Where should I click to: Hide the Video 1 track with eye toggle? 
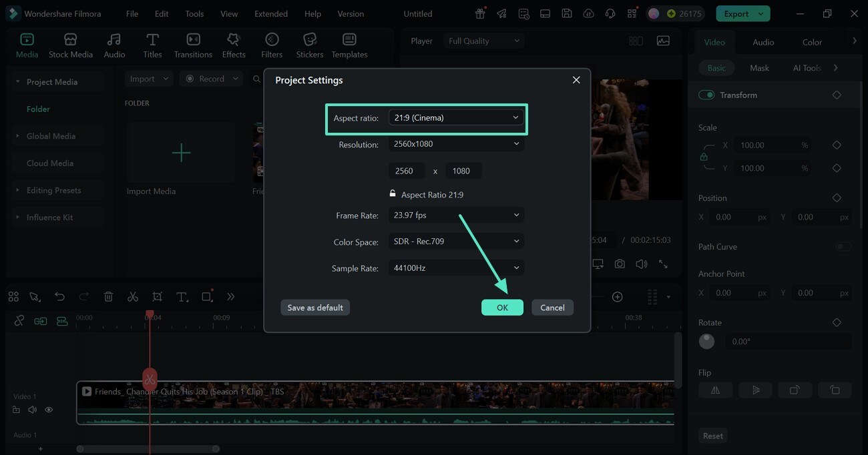click(x=48, y=410)
